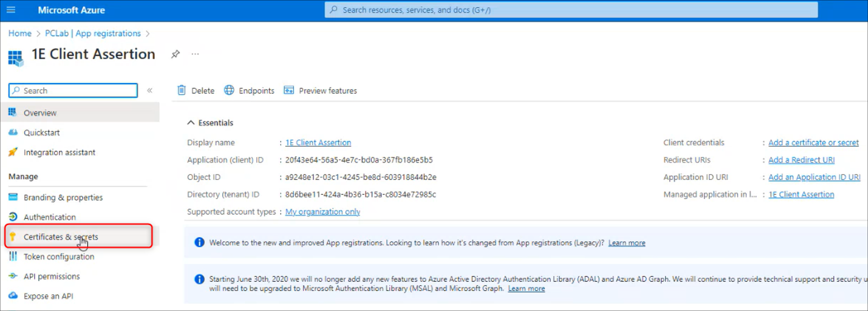
Task: Click the Preview features icon
Action: coord(289,90)
